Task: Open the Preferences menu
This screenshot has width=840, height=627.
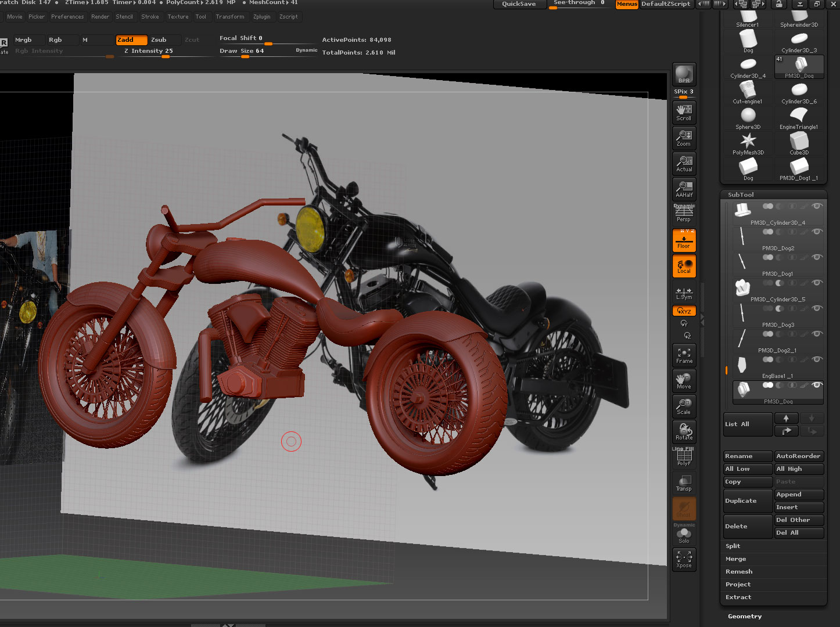Action: (x=67, y=17)
